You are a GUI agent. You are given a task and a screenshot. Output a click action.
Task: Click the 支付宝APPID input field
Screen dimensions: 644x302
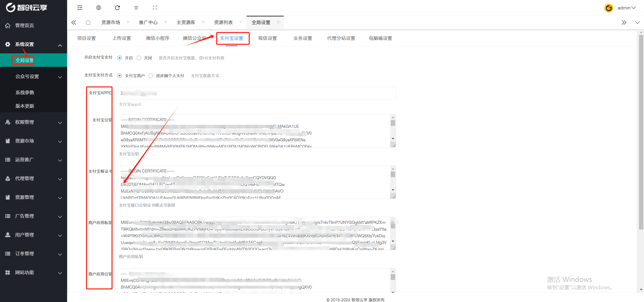(257, 93)
